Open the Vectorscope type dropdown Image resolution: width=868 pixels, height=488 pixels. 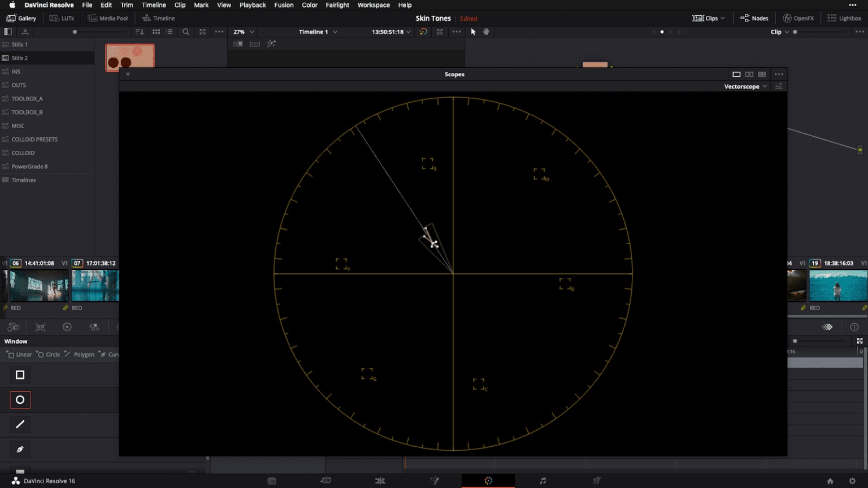[745, 86]
